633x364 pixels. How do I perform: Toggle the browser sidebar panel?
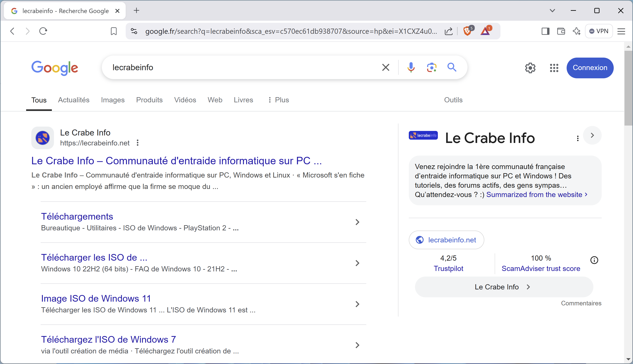(x=545, y=31)
